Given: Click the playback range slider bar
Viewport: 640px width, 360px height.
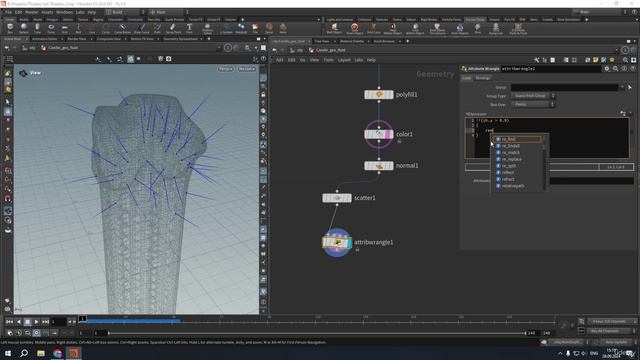Looking at the screenshot, I should pyautogui.click(x=316, y=333).
